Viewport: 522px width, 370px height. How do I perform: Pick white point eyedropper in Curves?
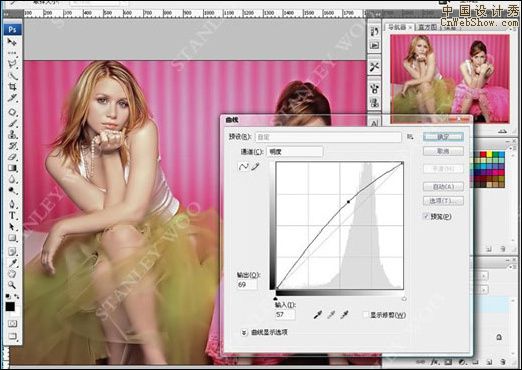coord(344,314)
